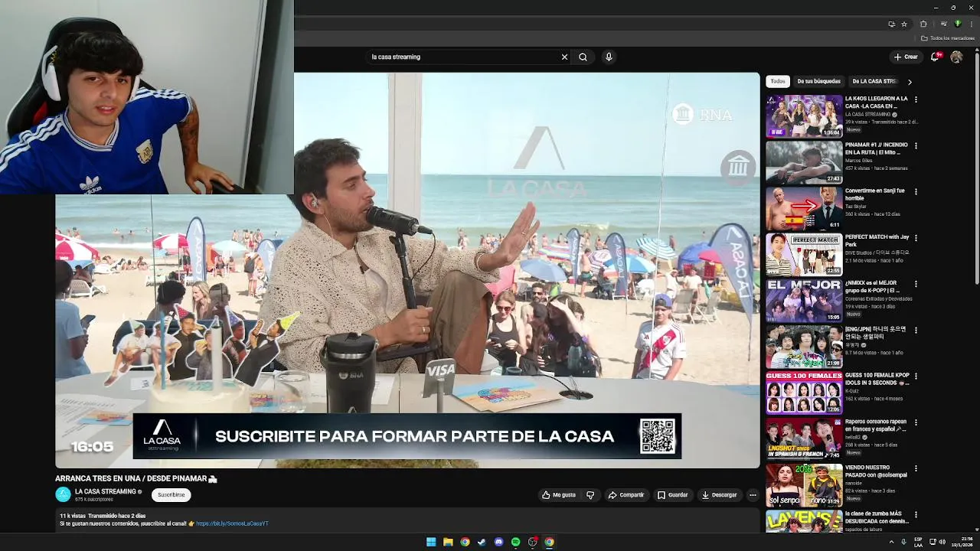The image size is (980, 551).
Task: Open la clase de zumba MÁS DESUBICADA title
Action: (877, 517)
